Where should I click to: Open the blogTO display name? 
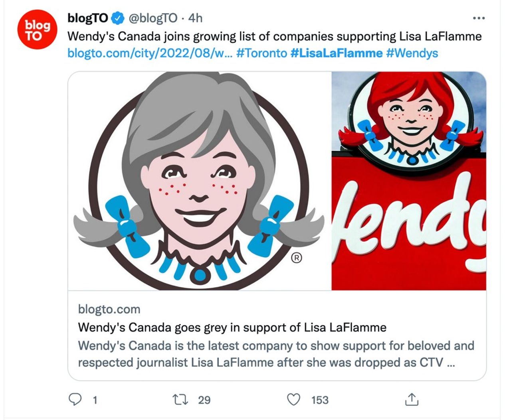pos(88,18)
